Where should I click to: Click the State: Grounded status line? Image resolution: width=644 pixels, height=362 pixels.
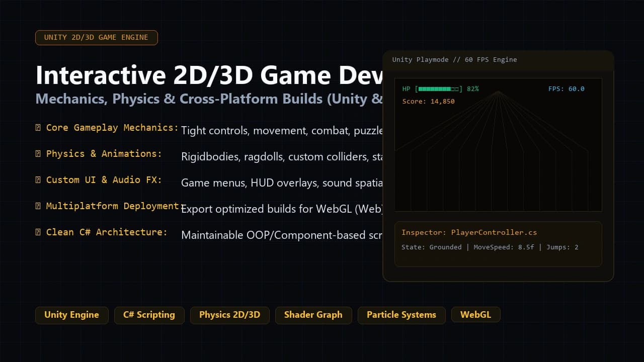[x=490, y=247]
